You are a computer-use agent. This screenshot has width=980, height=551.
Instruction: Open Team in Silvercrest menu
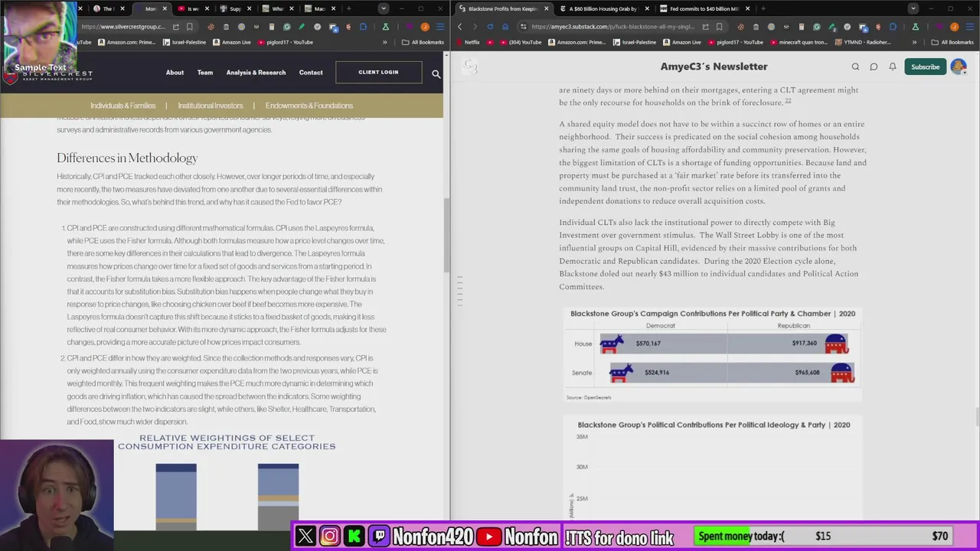205,73
